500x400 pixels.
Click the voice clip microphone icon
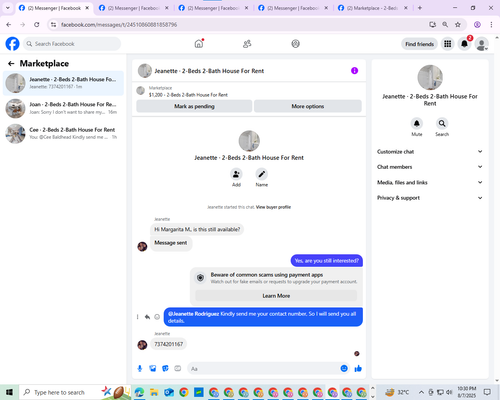[140, 368]
